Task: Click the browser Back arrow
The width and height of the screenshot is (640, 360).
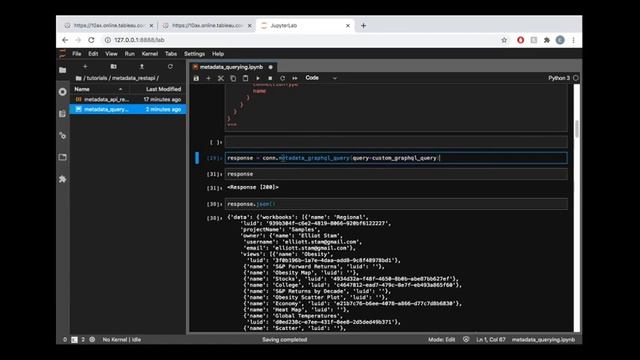Action: coord(65,40)
